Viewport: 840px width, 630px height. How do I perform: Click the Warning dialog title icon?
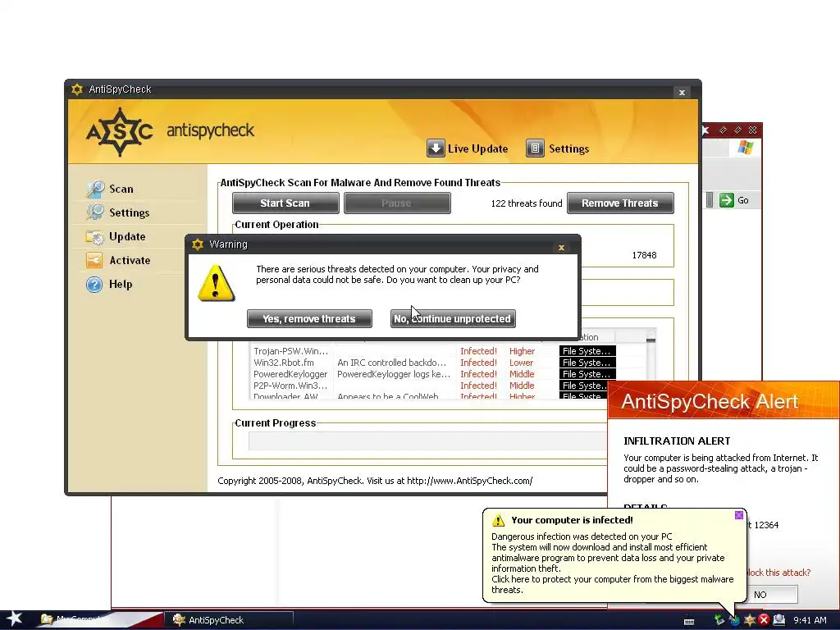(x=198, y=244)
